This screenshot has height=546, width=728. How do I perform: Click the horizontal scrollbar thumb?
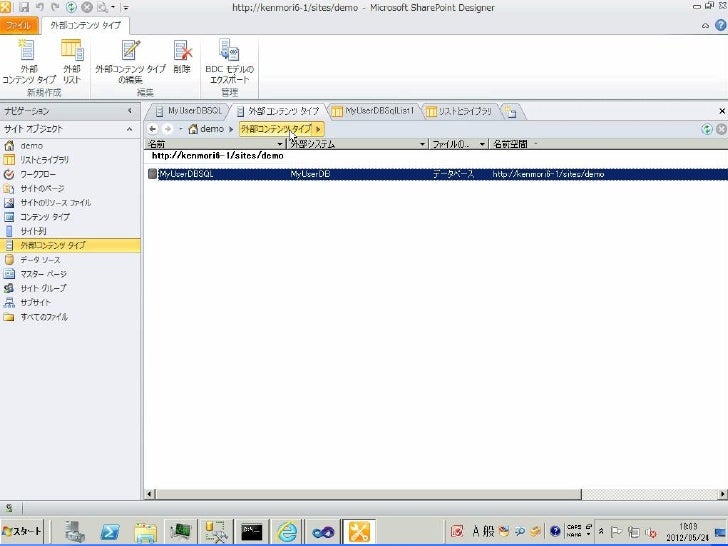[368, 494]
